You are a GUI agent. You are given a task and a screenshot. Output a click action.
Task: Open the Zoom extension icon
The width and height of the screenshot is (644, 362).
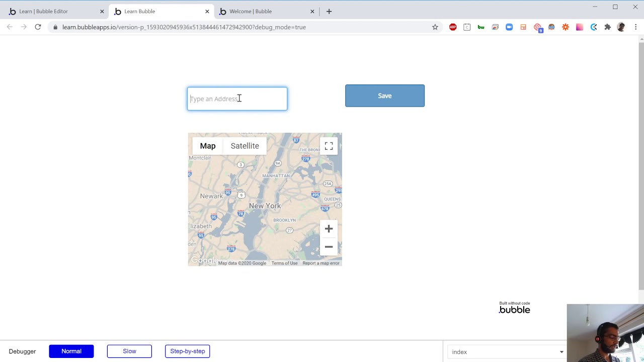pos(509,27)
